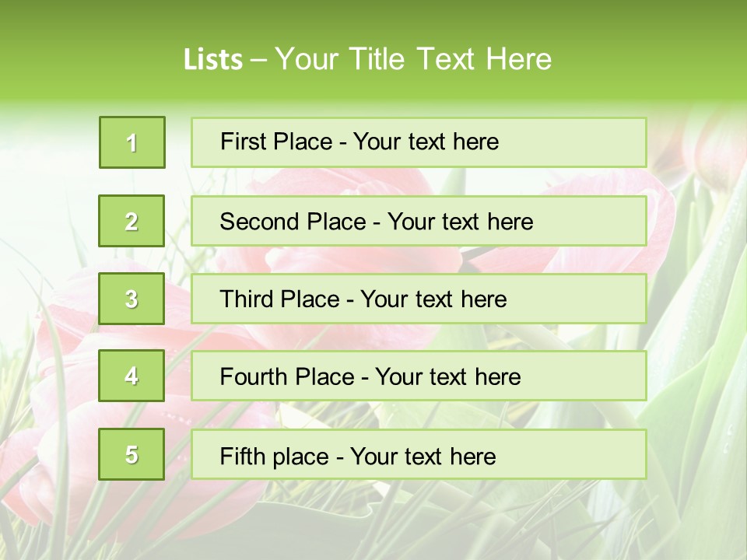This screenshot has height=560, width=747.
Task: Click the Fourth Place text bar
Action: (419, 376)
